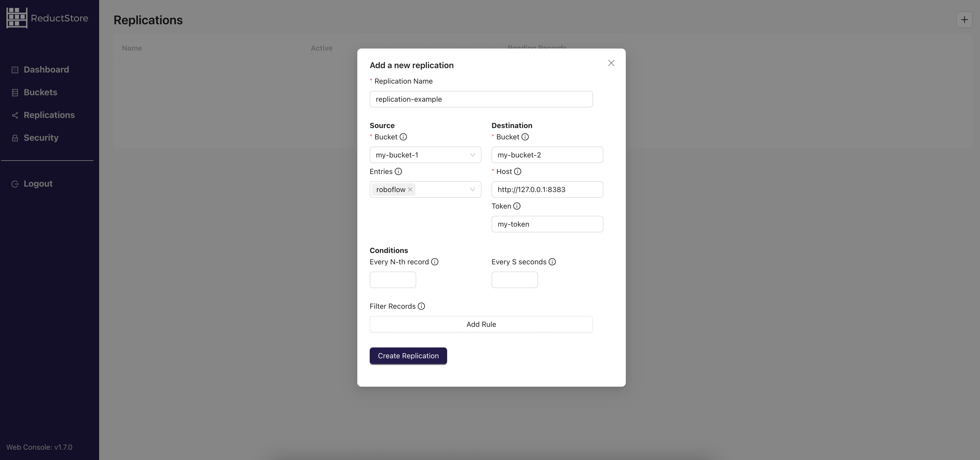Image resolution: width=980 pixels, height=460 pixels.
Task: Open the source Bucket info tooltip
Action: tap(404, 137)
